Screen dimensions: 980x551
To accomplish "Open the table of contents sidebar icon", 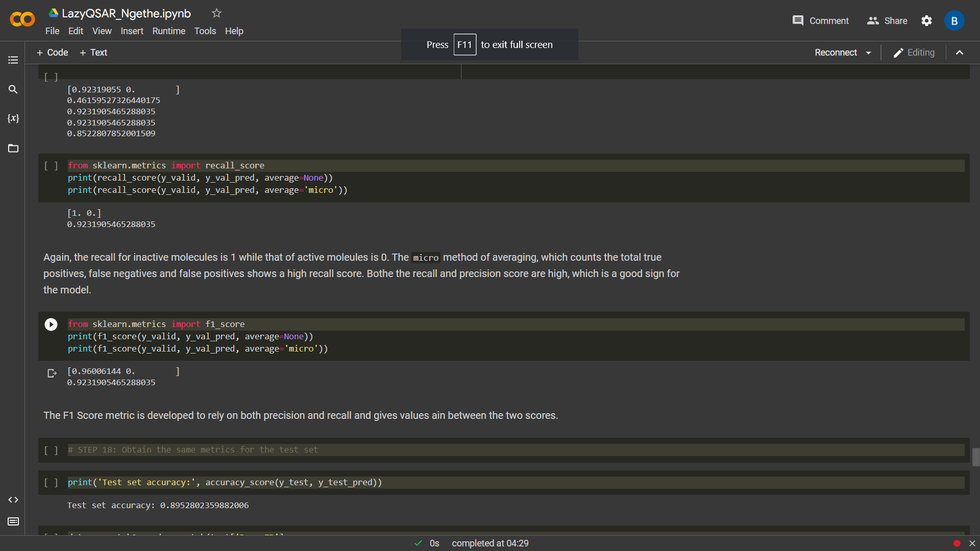I will point(13,60).
